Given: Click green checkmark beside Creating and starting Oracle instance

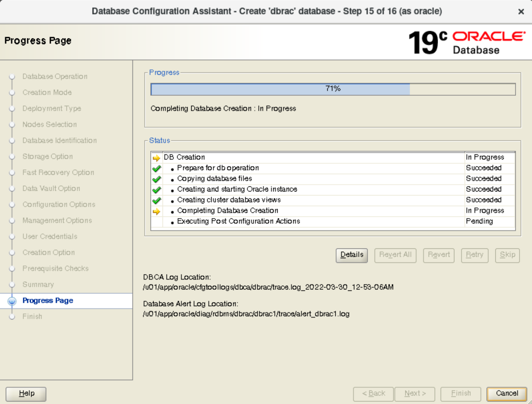Looking at the screenshot, I should 157,190.
